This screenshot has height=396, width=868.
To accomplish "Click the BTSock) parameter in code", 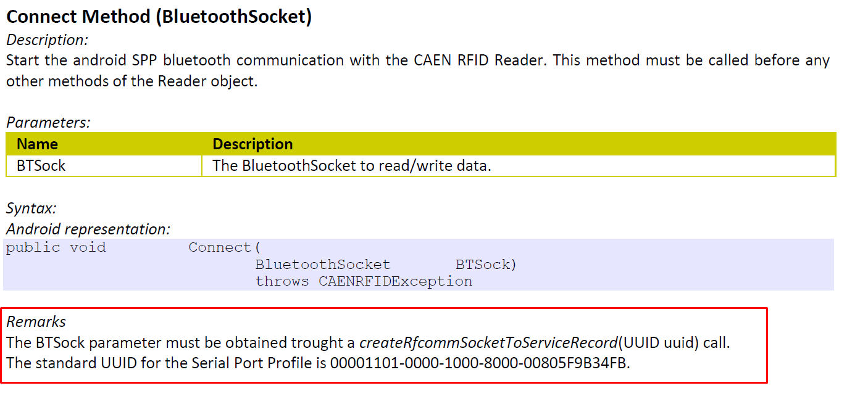I will click(486, 265).
